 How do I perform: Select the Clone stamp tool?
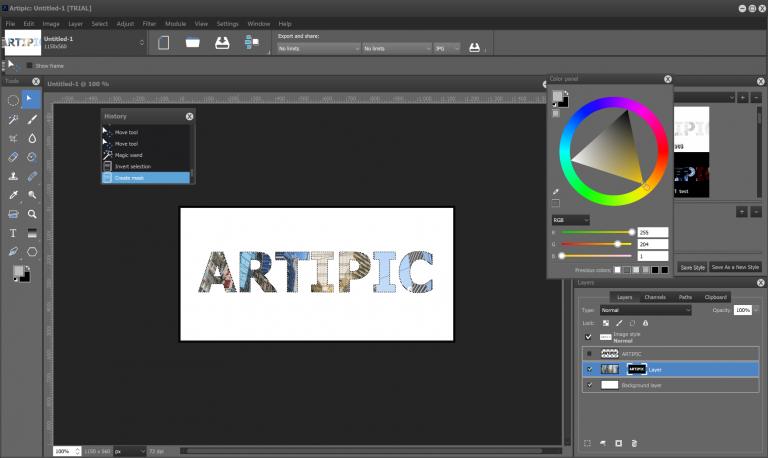[13, 176]
